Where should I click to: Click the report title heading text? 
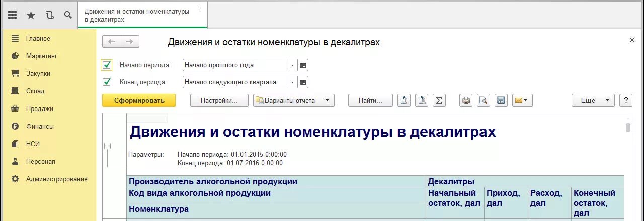click(x=312, y=132)
